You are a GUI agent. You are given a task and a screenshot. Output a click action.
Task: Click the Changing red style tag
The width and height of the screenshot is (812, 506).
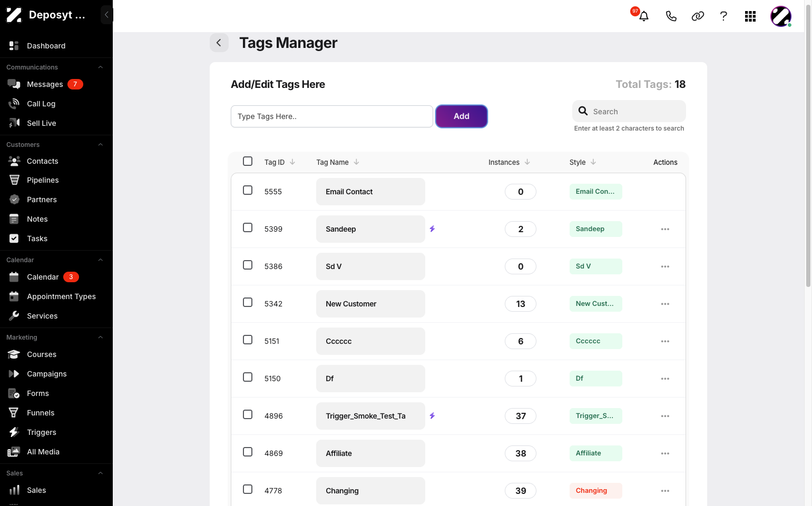(596, 491)
